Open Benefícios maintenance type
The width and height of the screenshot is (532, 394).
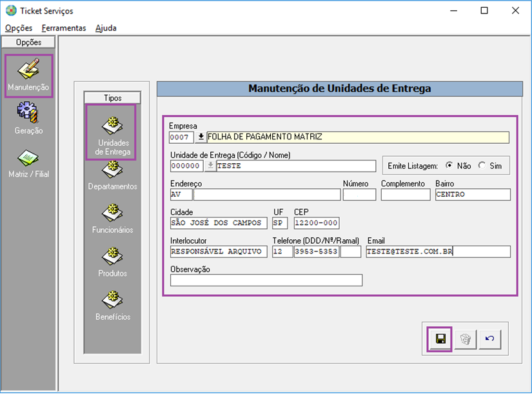112,306
